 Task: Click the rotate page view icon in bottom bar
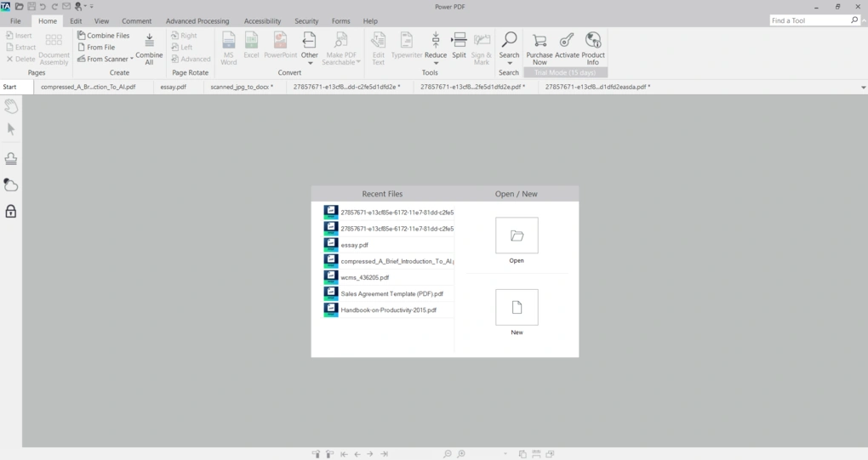point(523,454)
